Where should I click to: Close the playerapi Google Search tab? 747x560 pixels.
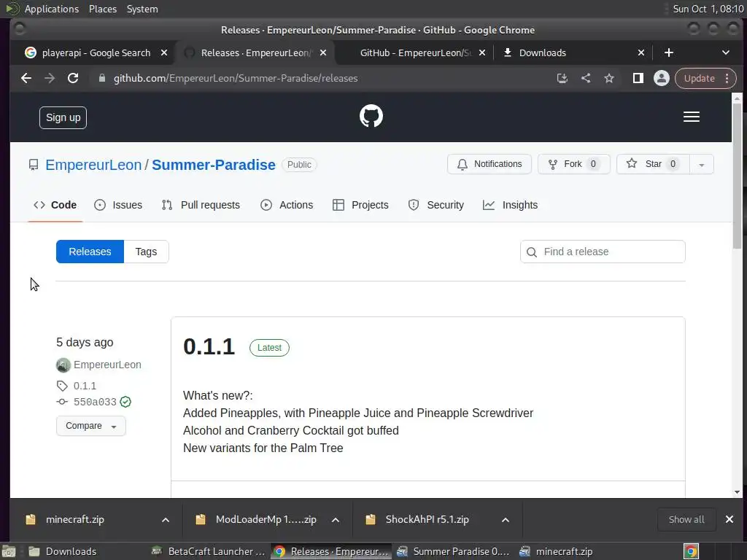164,52
